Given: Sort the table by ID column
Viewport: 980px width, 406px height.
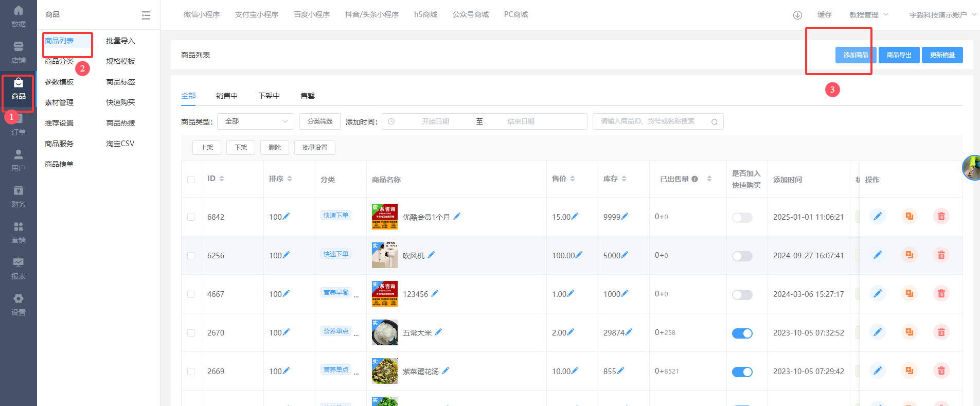Looking at the screenshot, I should [222, 179].
